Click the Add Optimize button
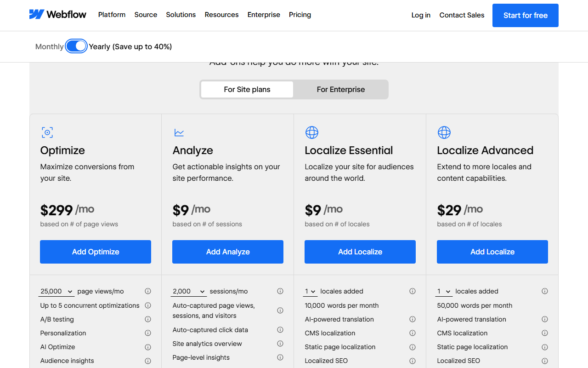 click(96, 252)
